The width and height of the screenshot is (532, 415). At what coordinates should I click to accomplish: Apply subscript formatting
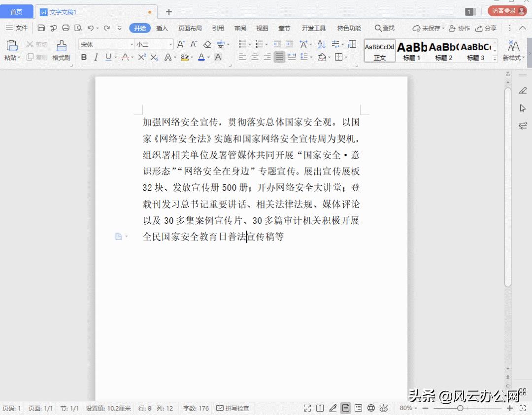pyautogui.click(x=153, y=57)
